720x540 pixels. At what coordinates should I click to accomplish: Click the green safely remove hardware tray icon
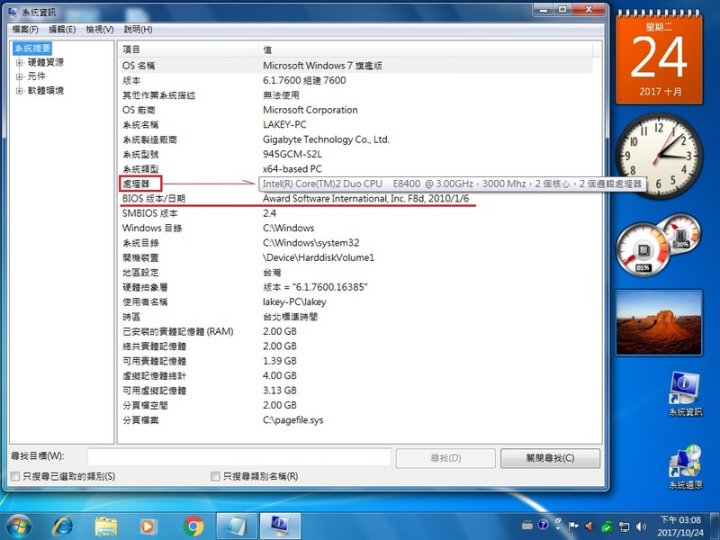pos(607,526)
